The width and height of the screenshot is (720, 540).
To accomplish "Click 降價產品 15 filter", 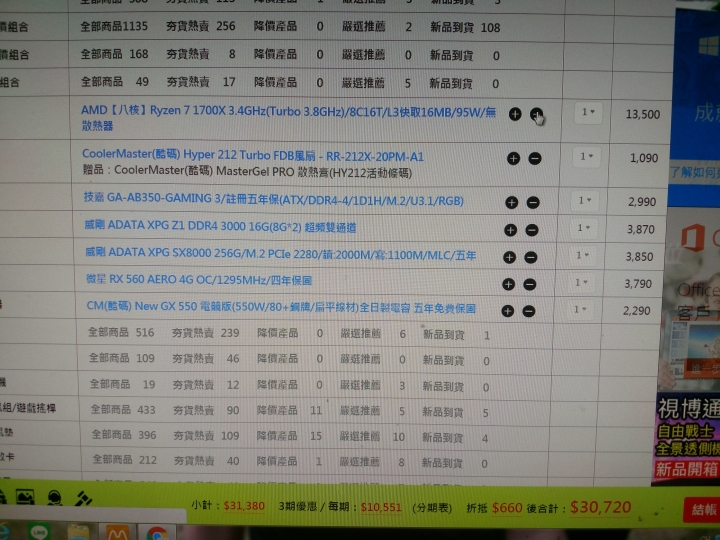I will coord(289,436).
